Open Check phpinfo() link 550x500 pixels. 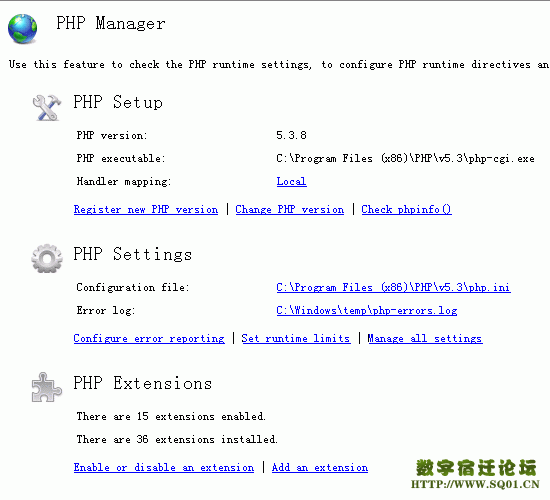[x=407, y=209]
